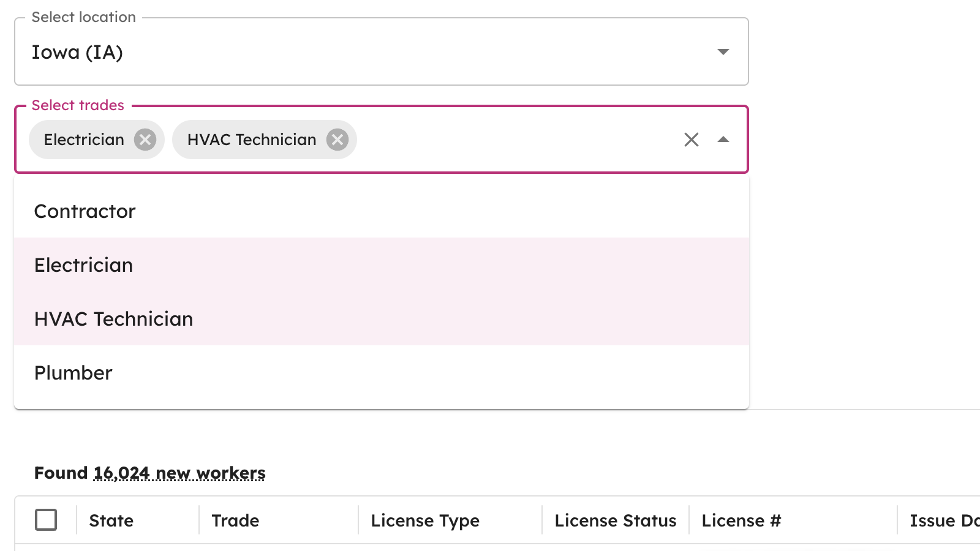Sort by the License Status column header
980x551 pixels.
[615, 520]
